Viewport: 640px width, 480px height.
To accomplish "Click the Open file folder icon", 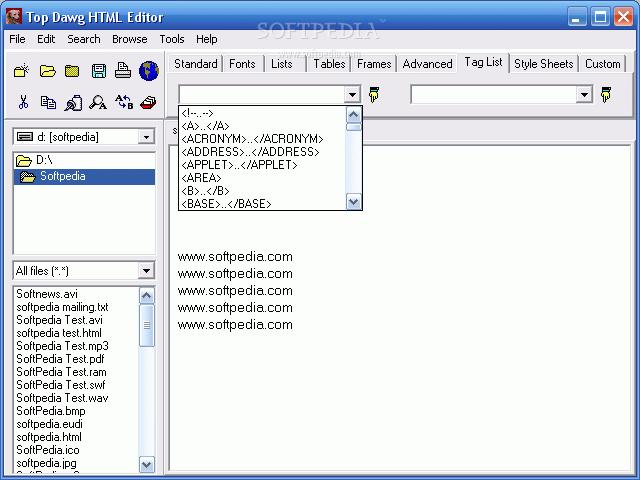I will click(x=47, y=71).
